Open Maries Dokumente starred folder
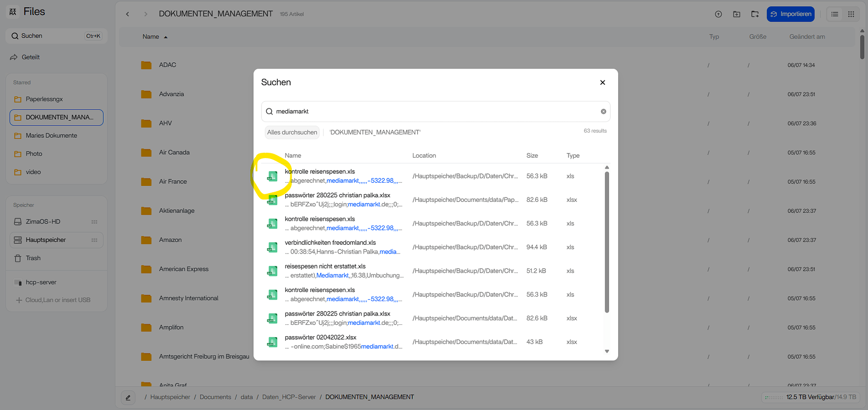The image size is (868, 410). [51, 136]
